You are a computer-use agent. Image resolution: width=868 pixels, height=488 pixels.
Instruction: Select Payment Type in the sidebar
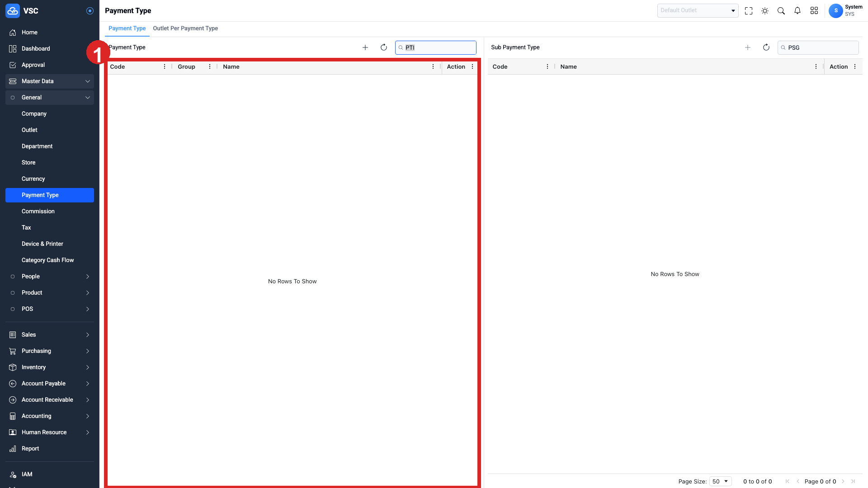coord(50,195)
